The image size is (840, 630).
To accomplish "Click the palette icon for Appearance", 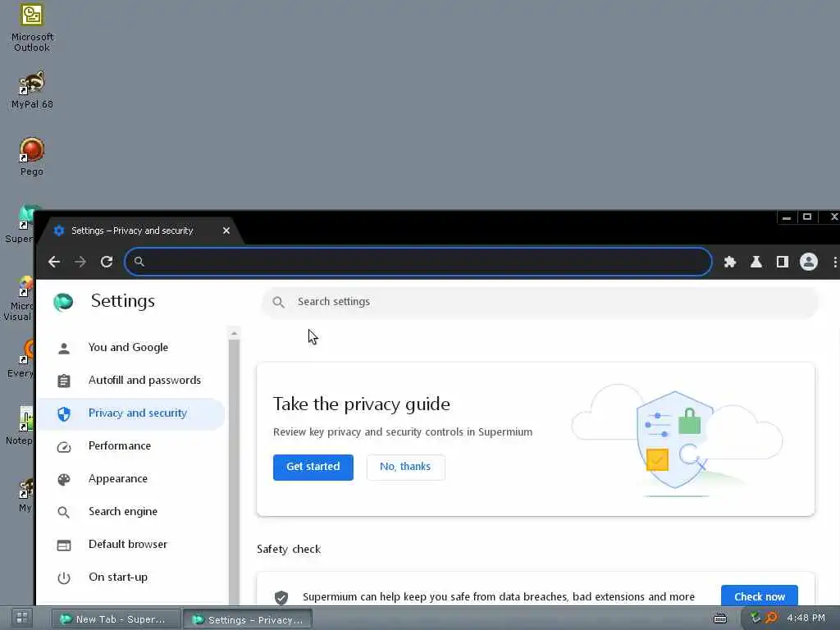I will click(x=64, y=479).
